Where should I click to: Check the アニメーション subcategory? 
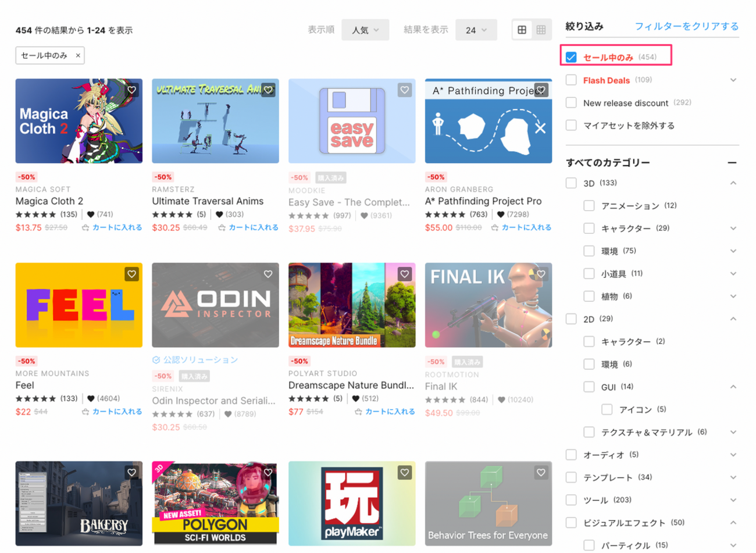589,206
